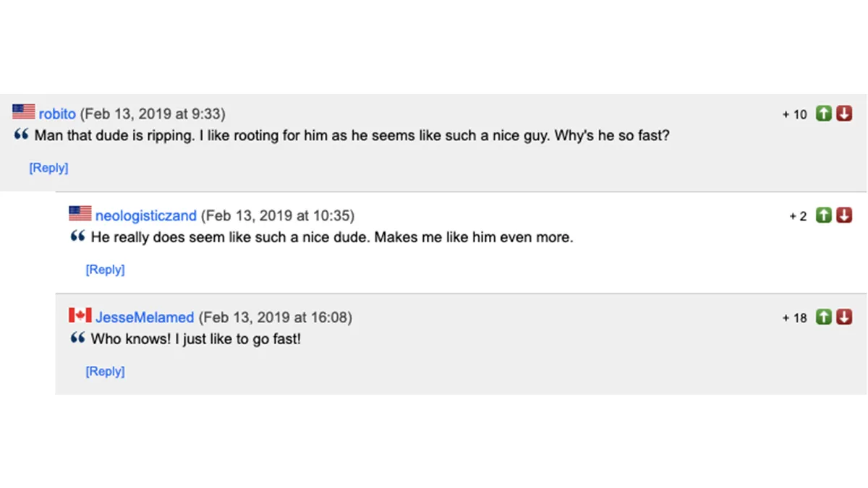Click the US flag beside neologisticzand
868x488 pixels.
[80, 214]
